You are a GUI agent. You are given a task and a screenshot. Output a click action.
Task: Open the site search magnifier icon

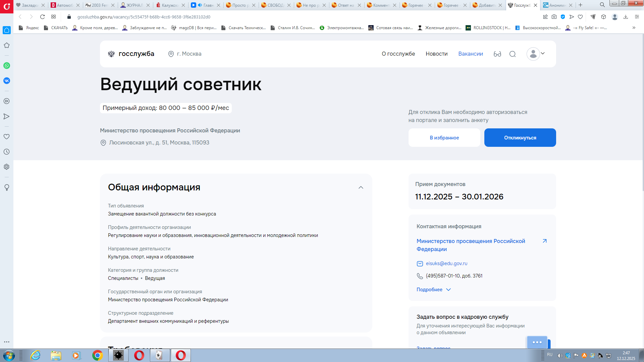tap(513, 54)
